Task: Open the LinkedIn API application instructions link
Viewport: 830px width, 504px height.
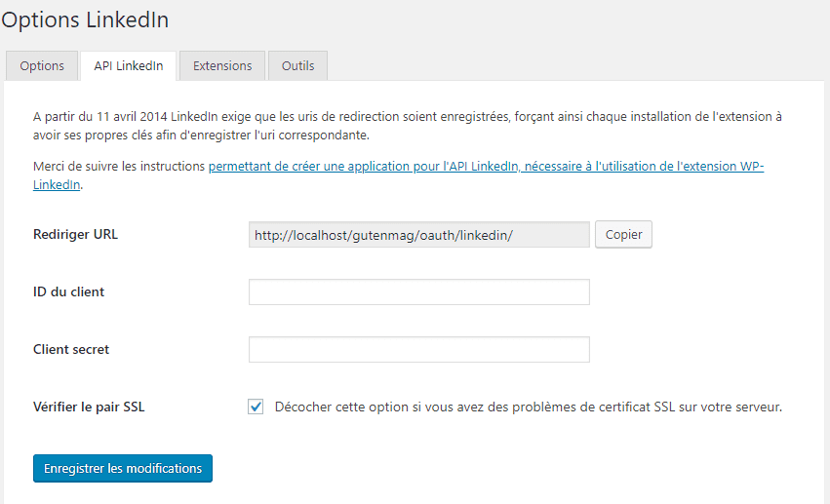Action: pos(486,166)
